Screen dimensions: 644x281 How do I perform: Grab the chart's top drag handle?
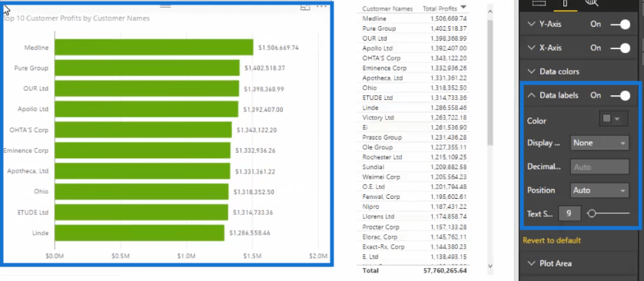pos(165,5)
